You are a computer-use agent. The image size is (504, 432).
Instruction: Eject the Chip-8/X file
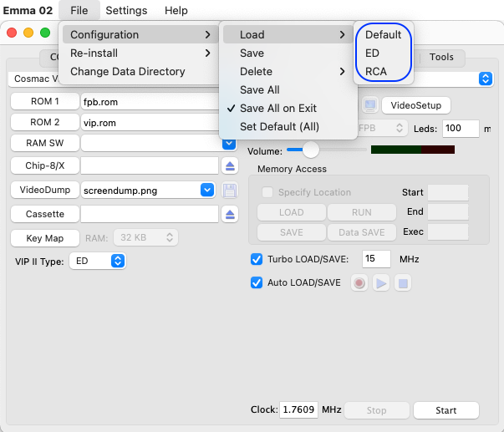pos(230,165)
